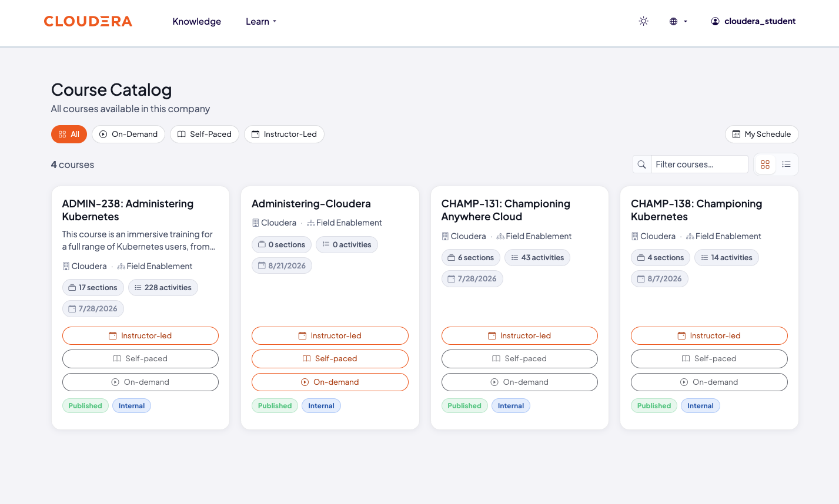This screenshot has width=839, height=504.
Task: Switch to grid view
Action: (765, 164)
